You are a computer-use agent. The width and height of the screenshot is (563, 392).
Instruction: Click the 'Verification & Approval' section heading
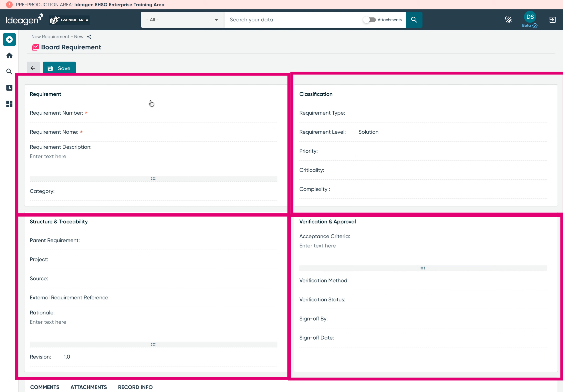[327, 222]
